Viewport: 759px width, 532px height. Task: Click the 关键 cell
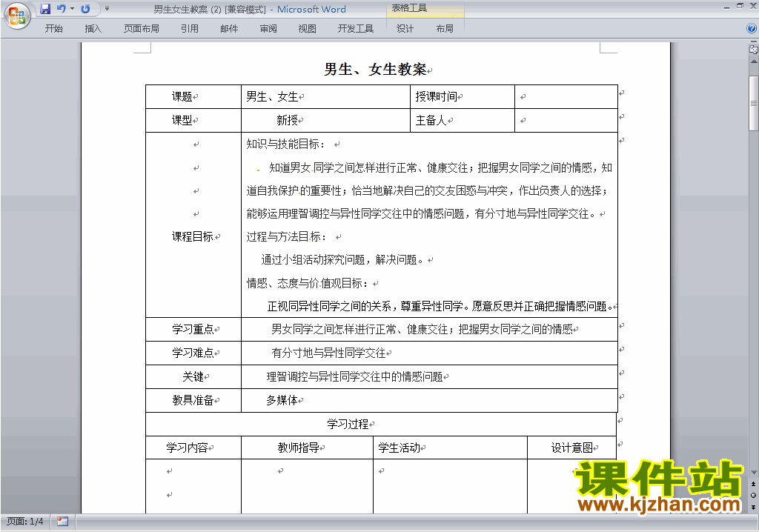[x=193, y=376]
